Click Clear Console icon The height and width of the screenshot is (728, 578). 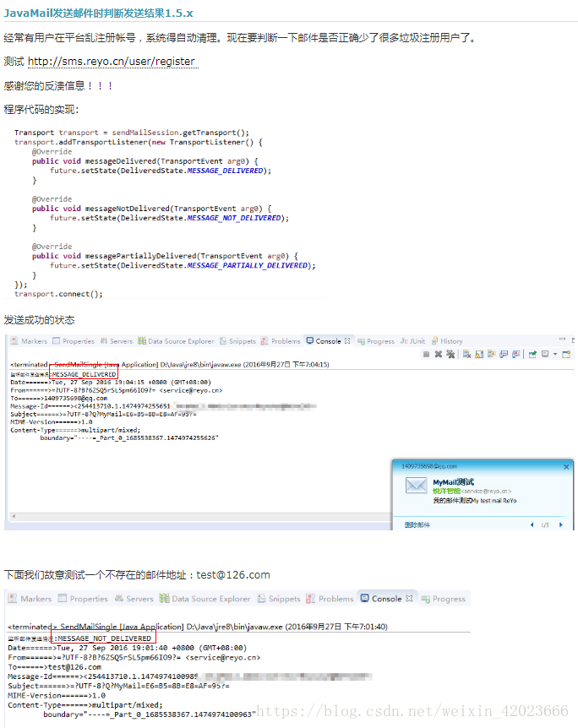(467, 354)
